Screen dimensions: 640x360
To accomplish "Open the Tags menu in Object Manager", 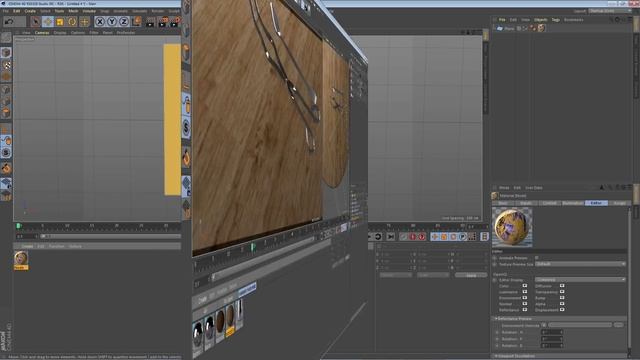I will 556,20.
